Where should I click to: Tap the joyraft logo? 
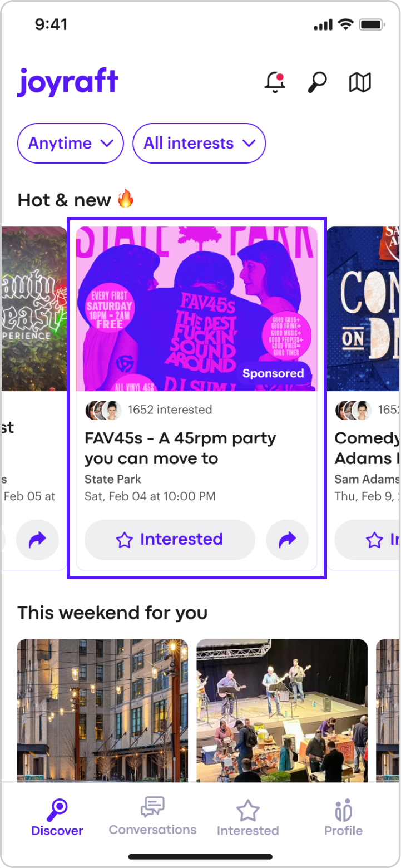68,82
